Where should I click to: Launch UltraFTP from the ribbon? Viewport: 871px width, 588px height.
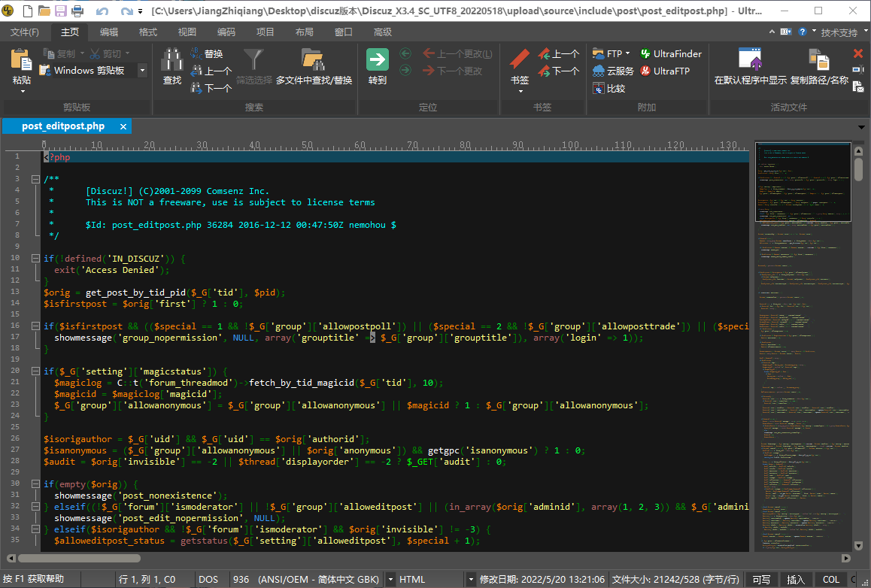pyautogui.click(x=664, y=71)
